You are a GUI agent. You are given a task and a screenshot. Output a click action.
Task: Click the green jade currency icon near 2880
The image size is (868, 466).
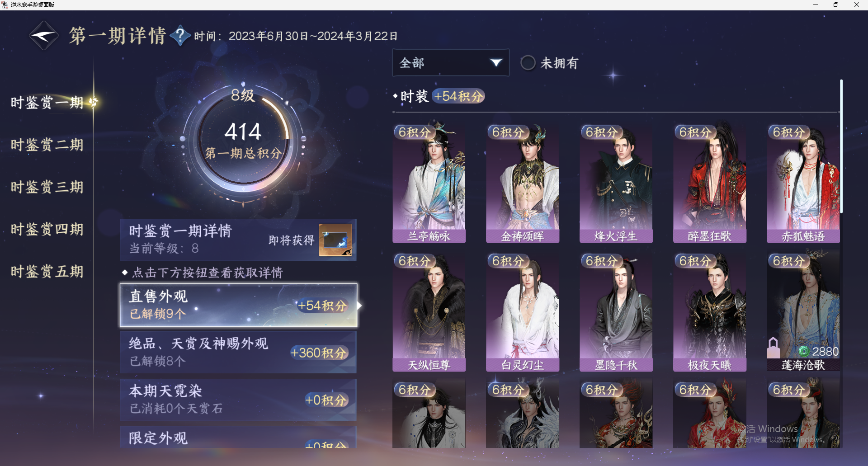click(x=804, y=351)
